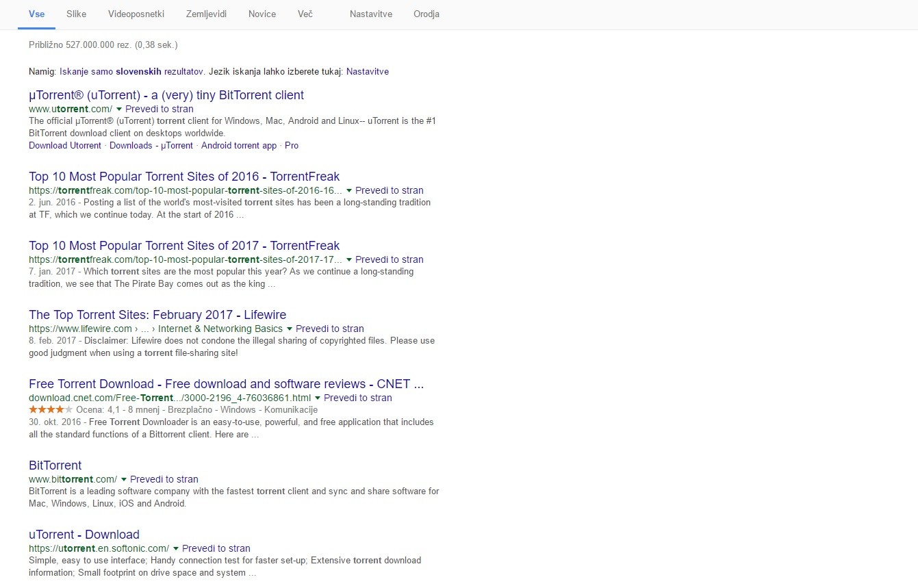
Task: Expand the Več menu
Action: 305,14
